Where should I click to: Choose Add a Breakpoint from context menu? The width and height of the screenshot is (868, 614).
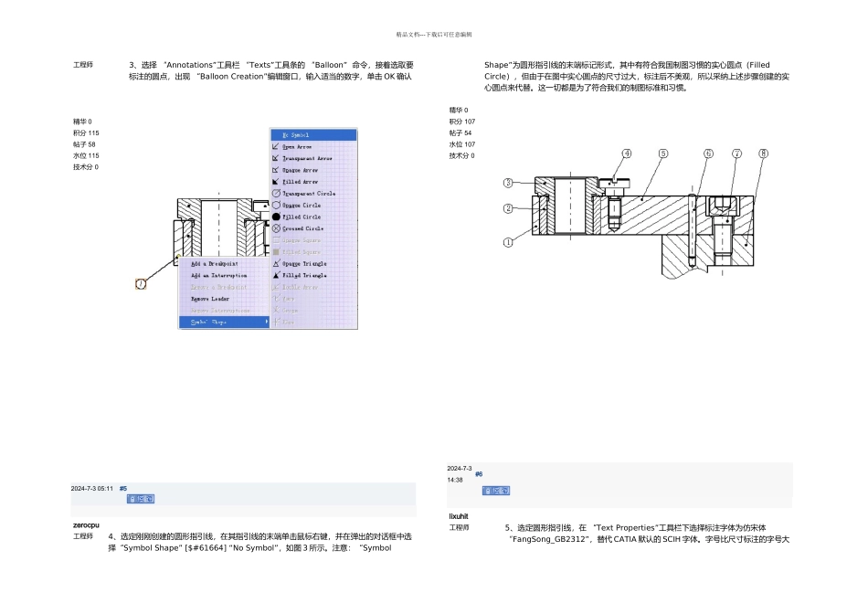[x=214, y=264]
